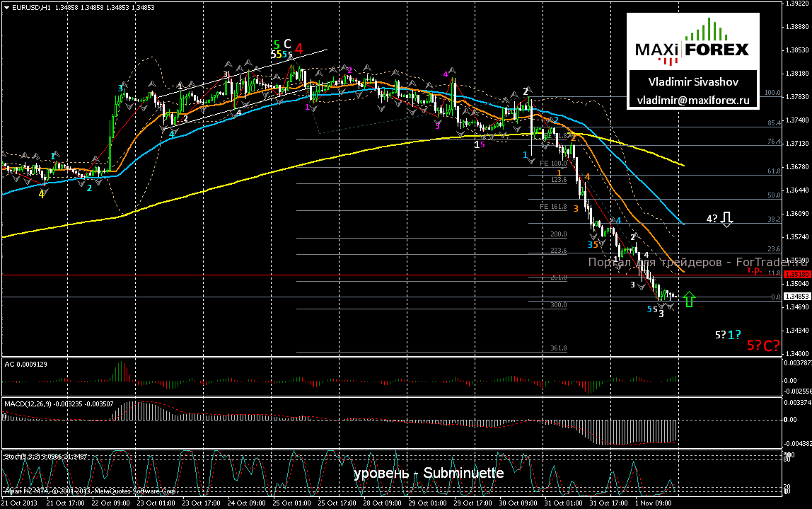Click the Vladimir Sivashov author name
Image resolution: width=812 pixels, height=509 pixels.
(x=692, y=81)
